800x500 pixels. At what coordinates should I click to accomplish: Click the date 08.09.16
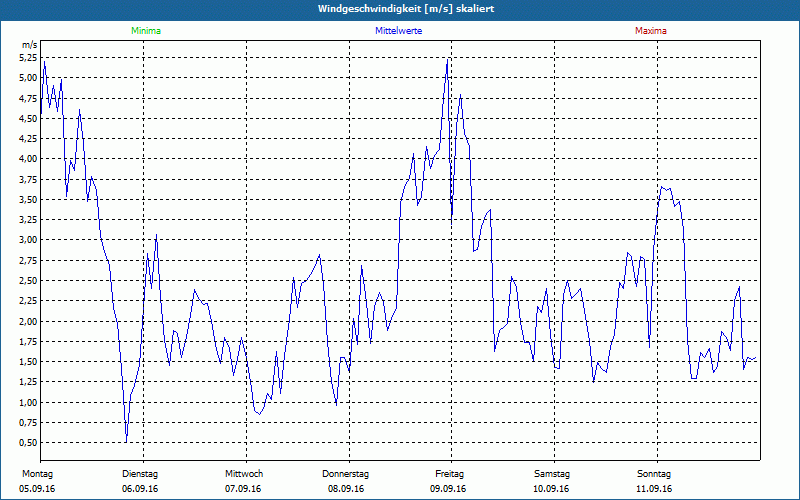point(346,489)
